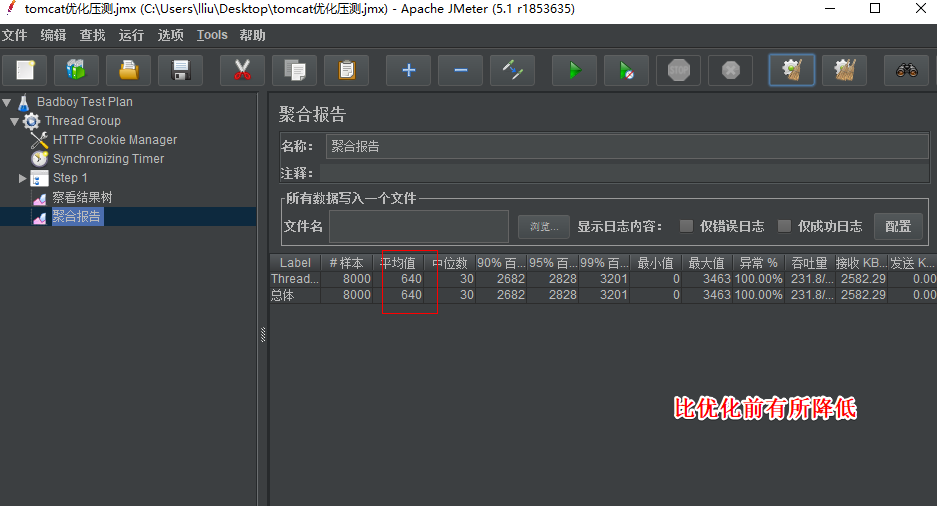Screen dimensions: 937x506
Task: Create a new test plan via toolbar icon
Action: 25,70
